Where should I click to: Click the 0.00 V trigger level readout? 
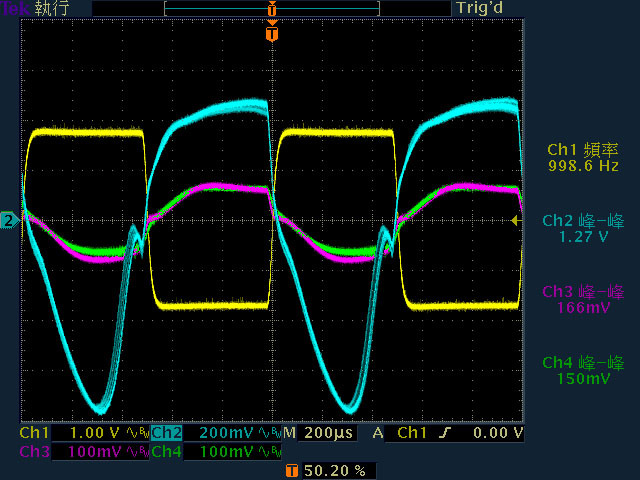(498, 433)
